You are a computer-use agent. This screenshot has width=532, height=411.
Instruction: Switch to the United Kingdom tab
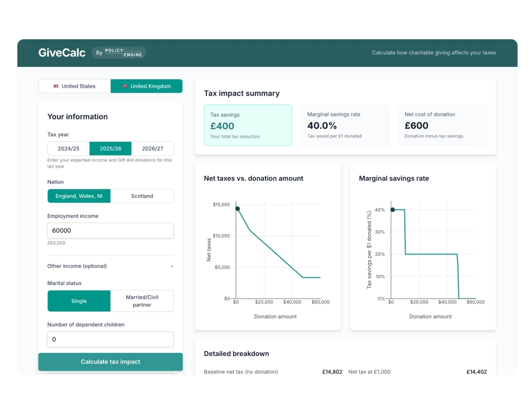147,86
